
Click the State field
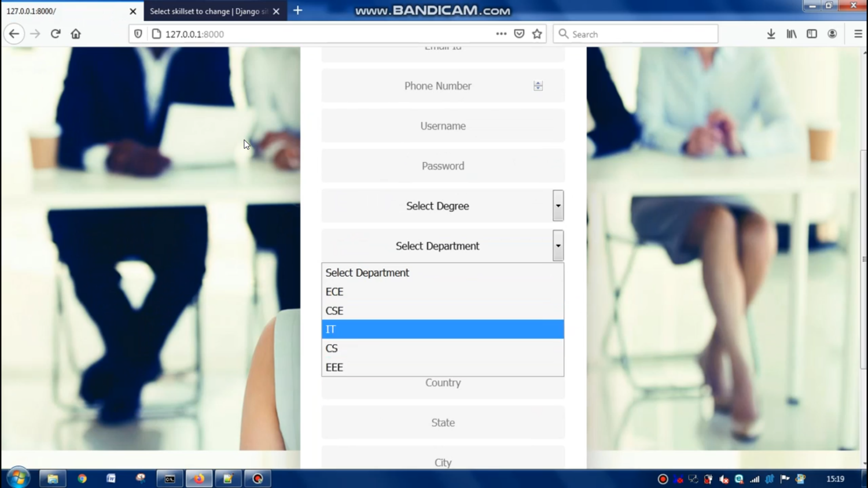(x=443, y=423)
